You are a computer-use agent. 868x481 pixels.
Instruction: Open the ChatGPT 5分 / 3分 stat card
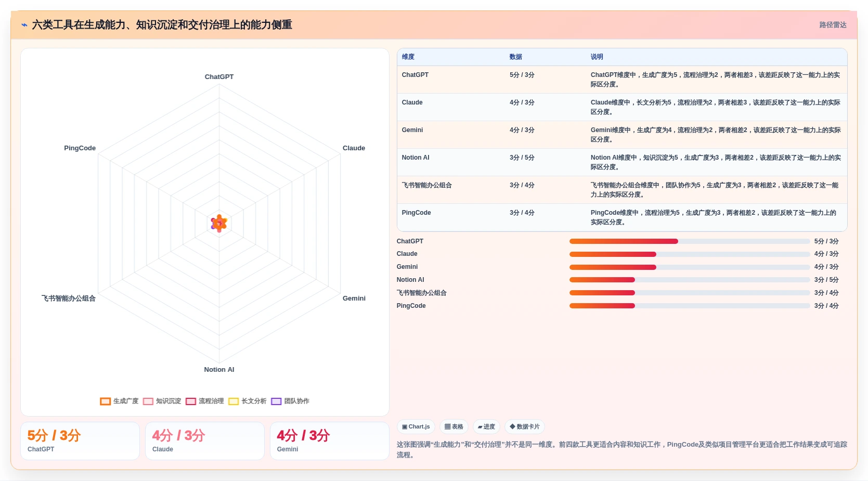[x=80, y=441]
